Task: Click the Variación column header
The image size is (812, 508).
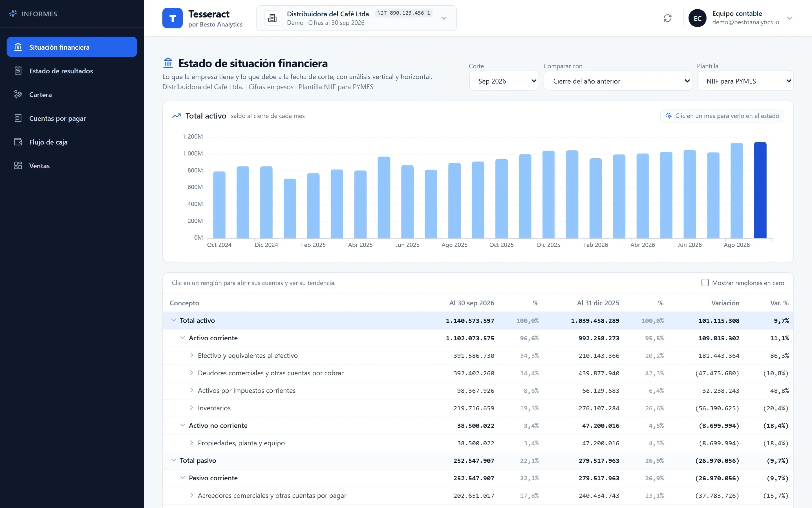Action: [725, 303]
